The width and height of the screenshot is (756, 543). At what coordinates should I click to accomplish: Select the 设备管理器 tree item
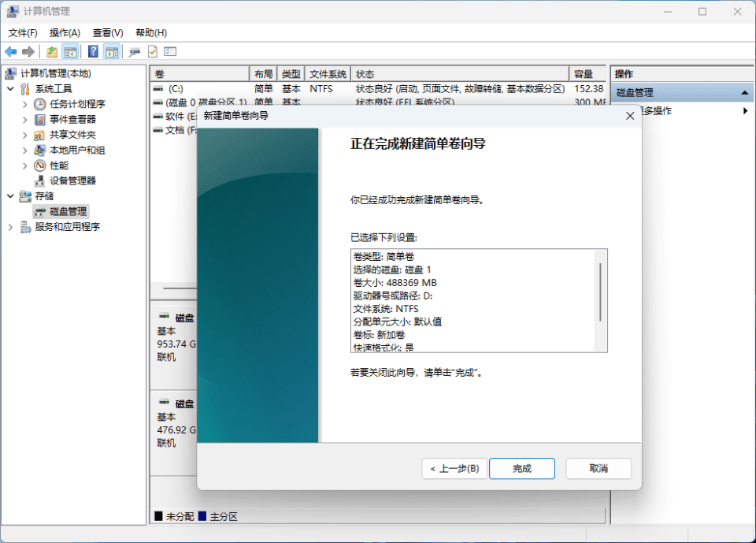pos(72,181)
